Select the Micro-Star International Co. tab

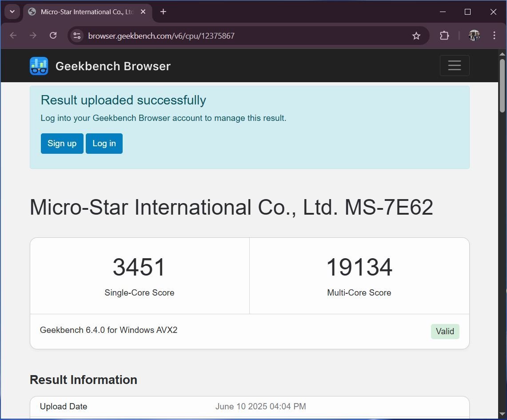point(87,12)
